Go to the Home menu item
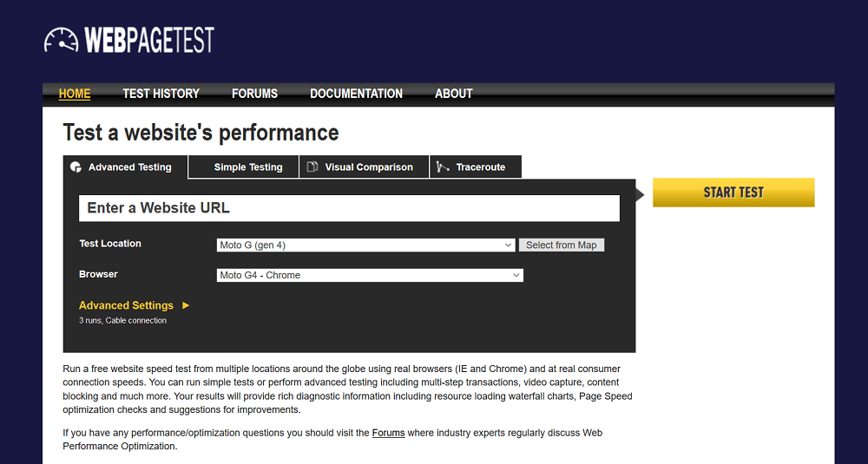Viewport: 868px width, 464px height. (x=75, y=94)
